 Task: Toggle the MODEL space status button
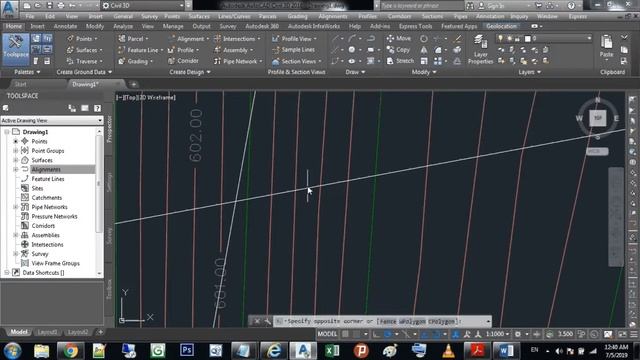pyautogui.click(x=327, y=334)
